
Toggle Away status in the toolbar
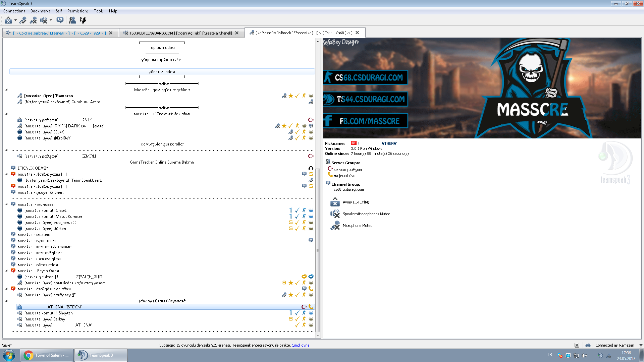coord(8,20)
